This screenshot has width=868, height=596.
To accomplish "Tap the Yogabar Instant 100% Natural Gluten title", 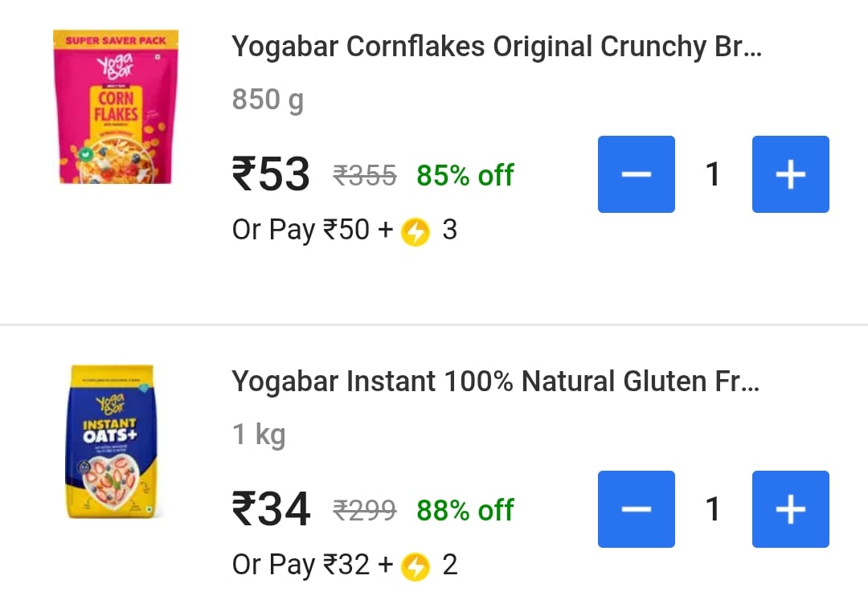I will pos(495,382).
